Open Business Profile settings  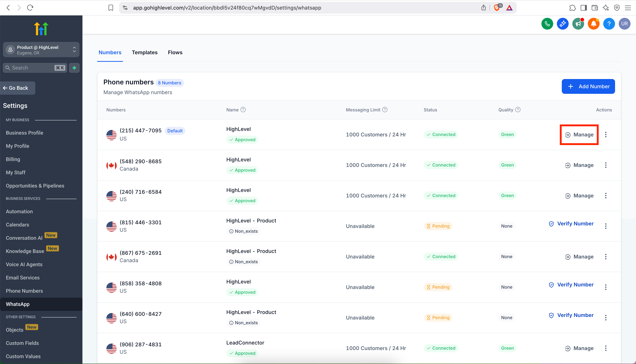click(24, 133)
